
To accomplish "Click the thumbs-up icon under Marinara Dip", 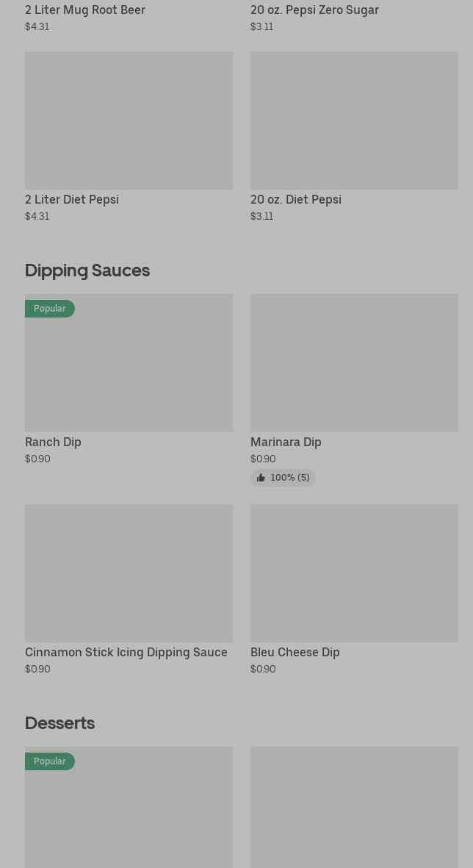I will 261,478.
